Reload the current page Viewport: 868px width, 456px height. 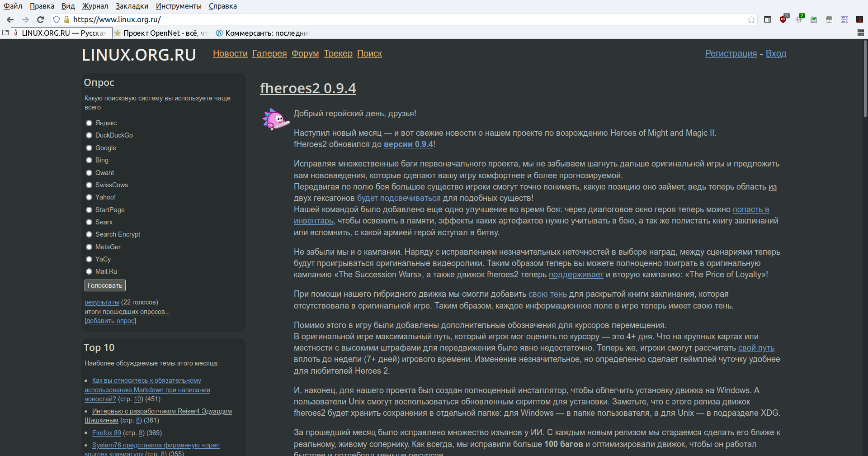point(40,19)
